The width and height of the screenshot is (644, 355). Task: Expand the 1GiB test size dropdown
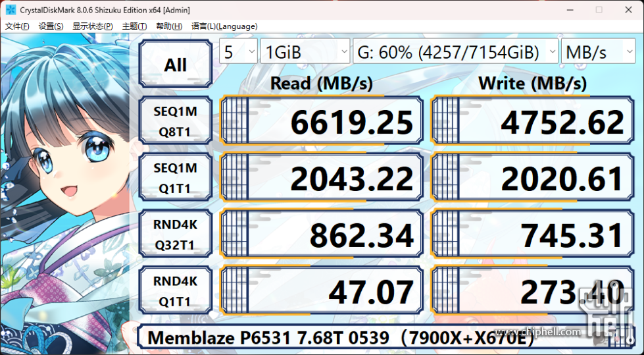tap(305, 51)
